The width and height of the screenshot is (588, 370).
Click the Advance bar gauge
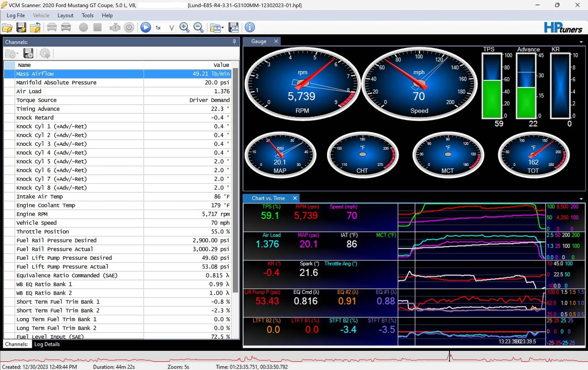coord(526,86)
